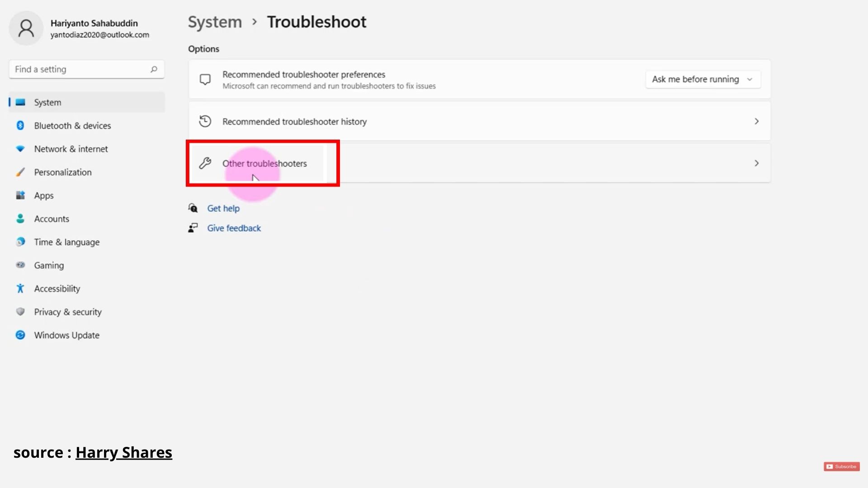
Task: Click the Privacy & security shield icon
Action: [20, 312]
